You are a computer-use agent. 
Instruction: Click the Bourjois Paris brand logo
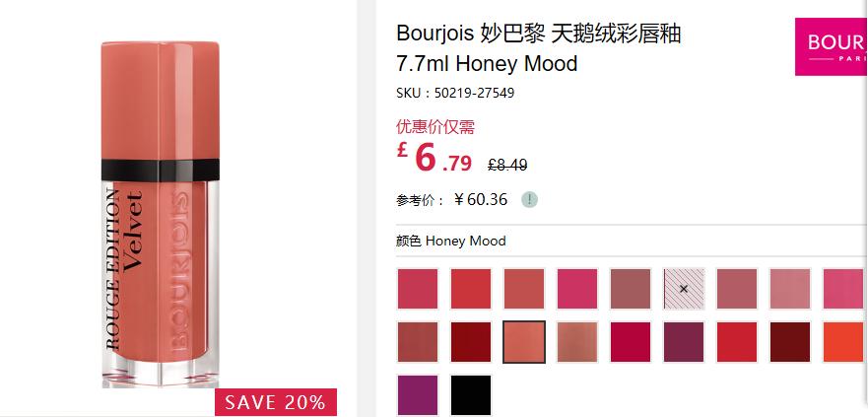[x=832, y=46]
